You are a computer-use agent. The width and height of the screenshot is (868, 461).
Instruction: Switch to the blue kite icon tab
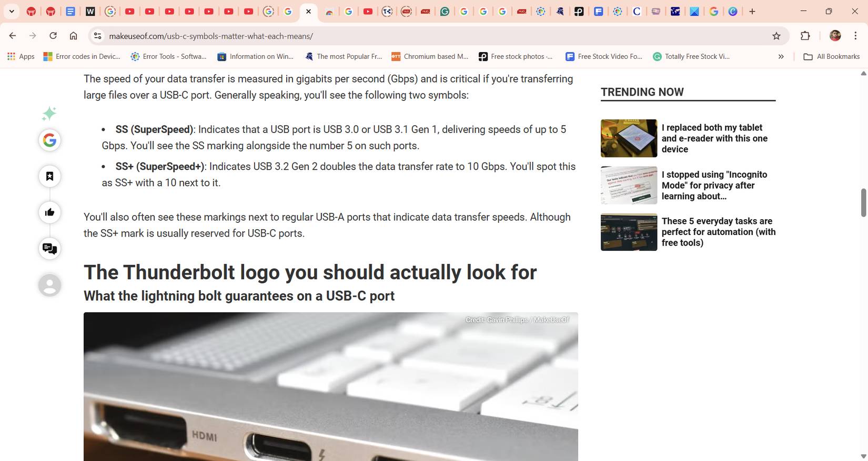[694, 11]
